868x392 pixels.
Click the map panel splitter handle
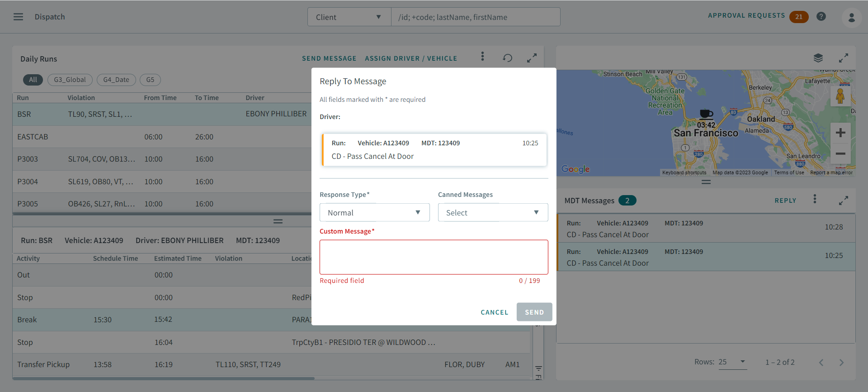pos(706,182)
